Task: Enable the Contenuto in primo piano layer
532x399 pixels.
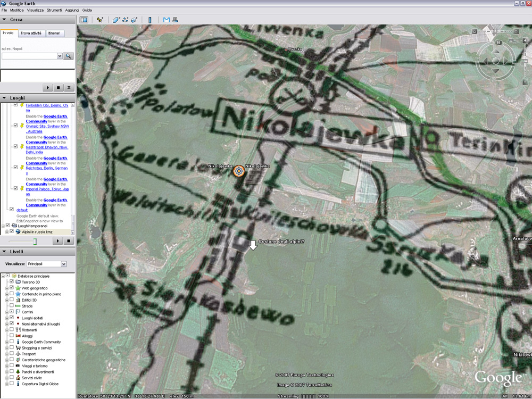Action: click(x=12, y=294)
